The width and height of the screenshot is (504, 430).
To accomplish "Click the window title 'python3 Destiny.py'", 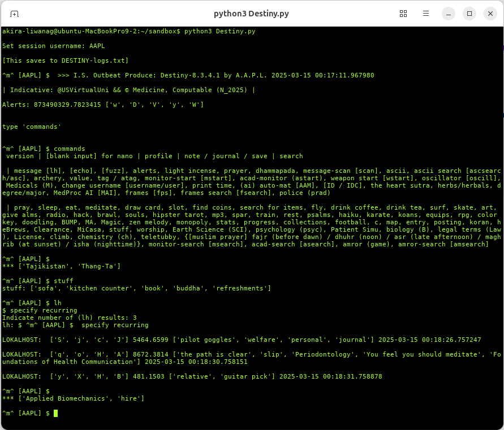I will (x=251, y=14).
